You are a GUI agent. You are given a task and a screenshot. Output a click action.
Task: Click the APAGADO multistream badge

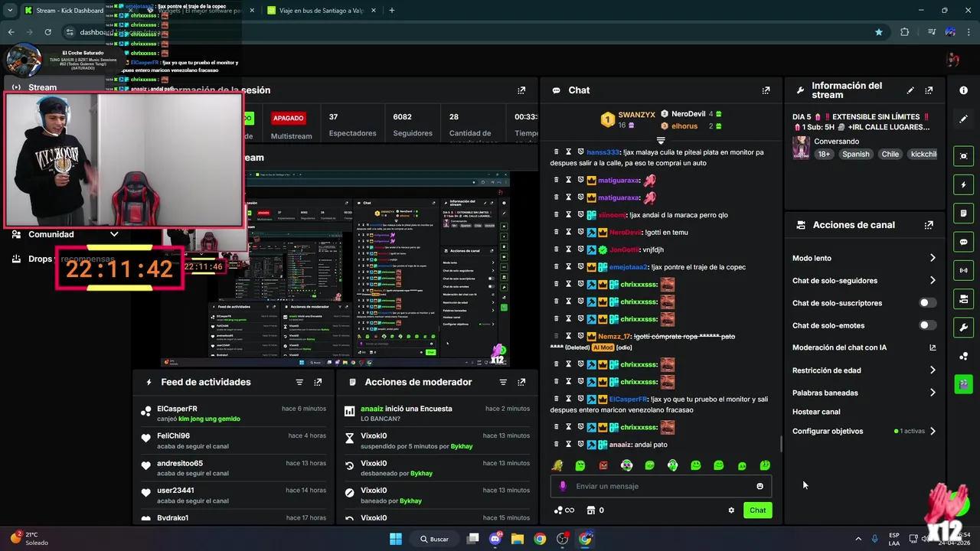[289, 118]
